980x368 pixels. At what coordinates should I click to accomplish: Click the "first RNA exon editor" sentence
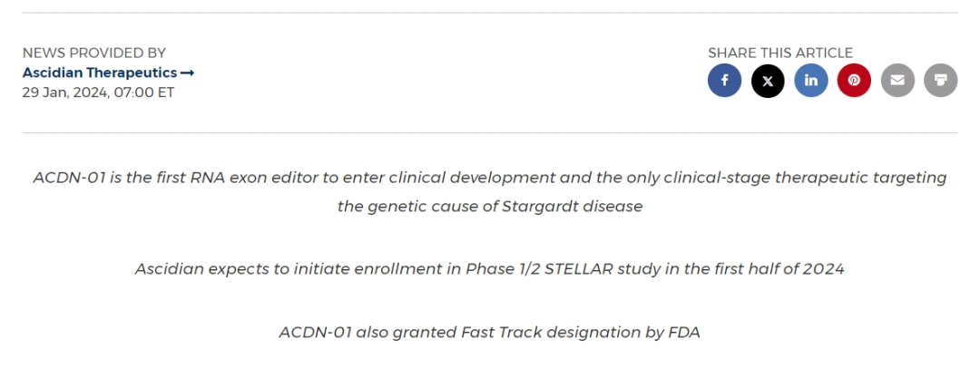[x=489, y=178]
